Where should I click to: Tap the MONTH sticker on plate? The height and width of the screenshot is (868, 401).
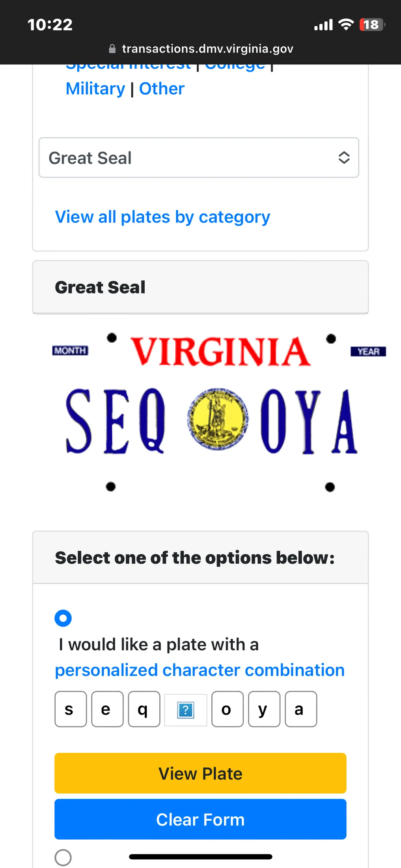(70, 350)
